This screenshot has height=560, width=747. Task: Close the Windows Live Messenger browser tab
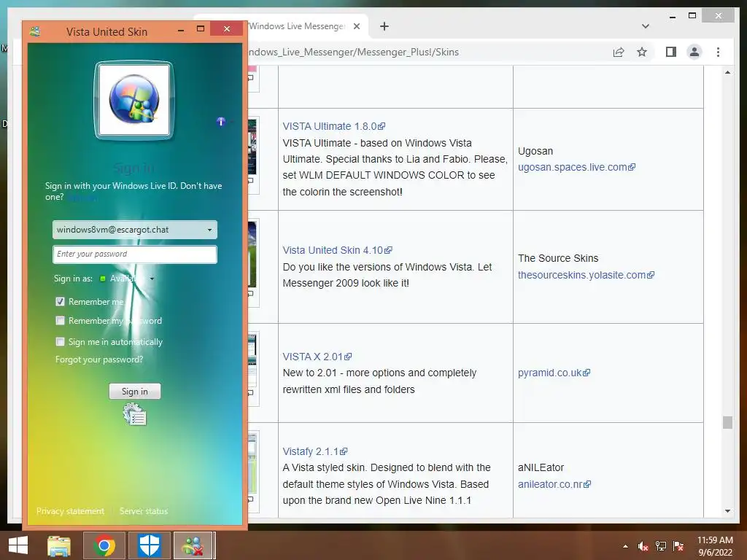coord(356,27)
